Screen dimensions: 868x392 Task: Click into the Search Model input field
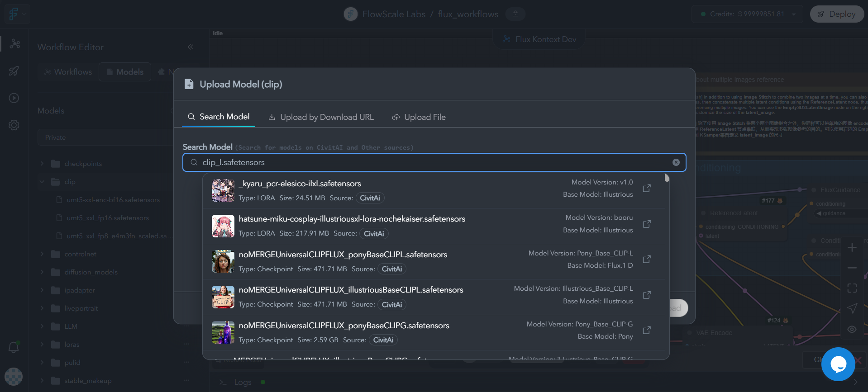(434, 162)
